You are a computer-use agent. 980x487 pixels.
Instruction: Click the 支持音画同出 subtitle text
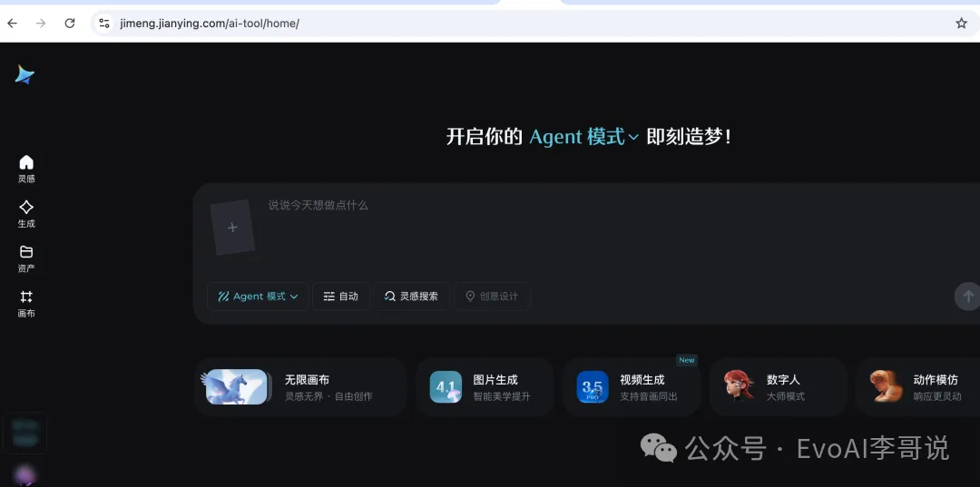(649, 396)
